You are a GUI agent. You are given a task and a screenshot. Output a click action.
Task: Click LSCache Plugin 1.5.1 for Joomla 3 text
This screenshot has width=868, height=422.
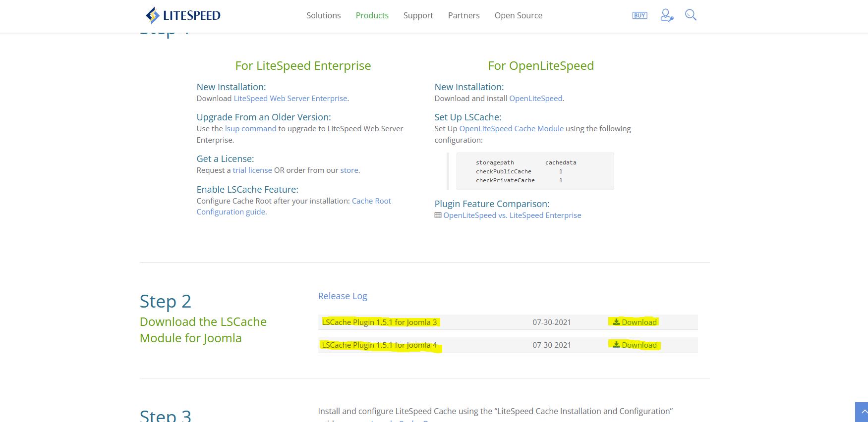point(379,322)
